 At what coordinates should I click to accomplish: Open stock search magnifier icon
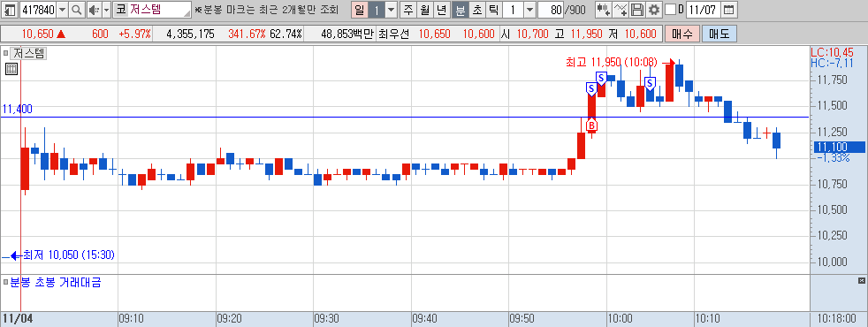coord(77,10)
